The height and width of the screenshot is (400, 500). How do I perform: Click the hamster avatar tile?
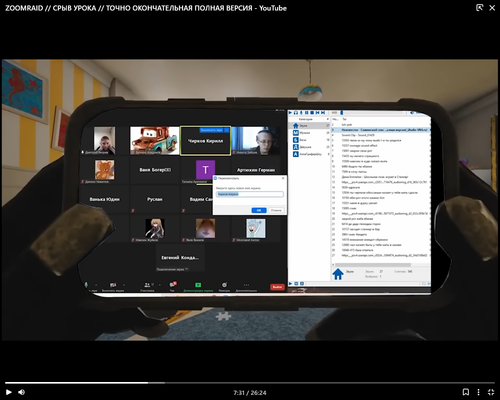(205, 228)
